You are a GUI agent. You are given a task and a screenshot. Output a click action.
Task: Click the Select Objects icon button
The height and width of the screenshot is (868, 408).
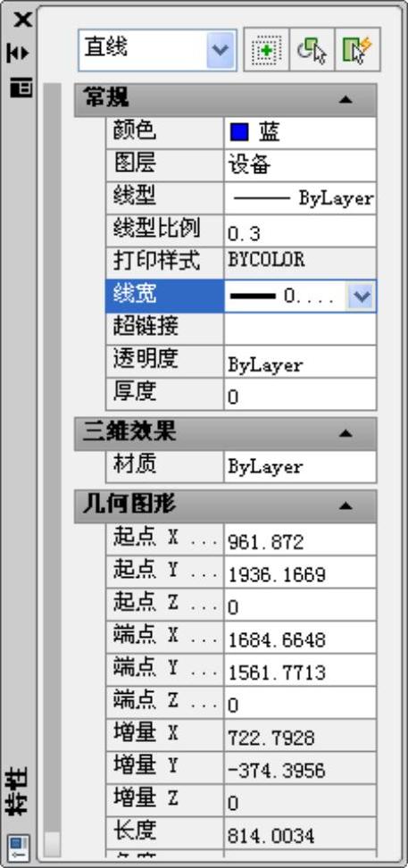(x=312, y=49)
